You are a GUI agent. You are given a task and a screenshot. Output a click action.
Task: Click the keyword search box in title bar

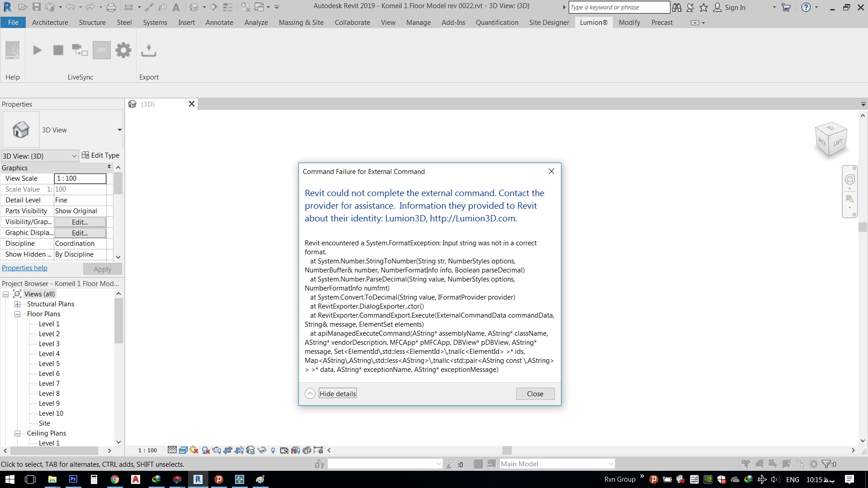(619, 7)
